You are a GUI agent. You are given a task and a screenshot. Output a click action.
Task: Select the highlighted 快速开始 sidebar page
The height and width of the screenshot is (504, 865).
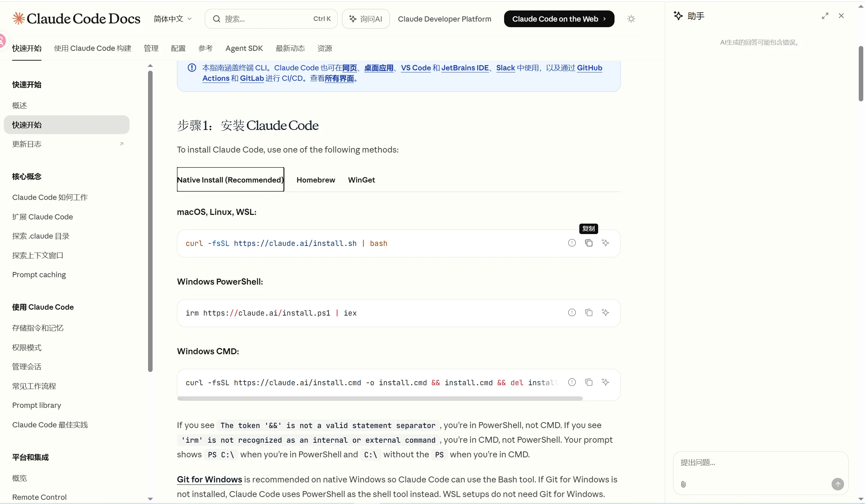tap(67, 125)
